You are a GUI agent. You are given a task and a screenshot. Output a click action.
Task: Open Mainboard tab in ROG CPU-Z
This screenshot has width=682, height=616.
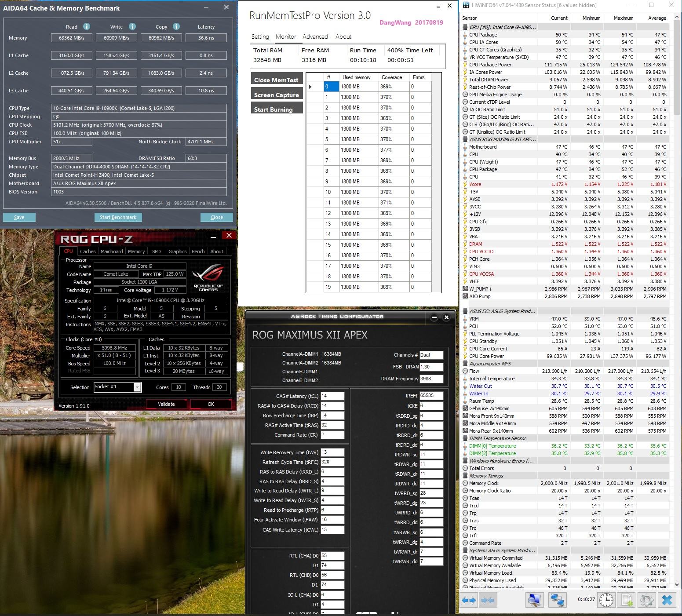pos(112,252)
